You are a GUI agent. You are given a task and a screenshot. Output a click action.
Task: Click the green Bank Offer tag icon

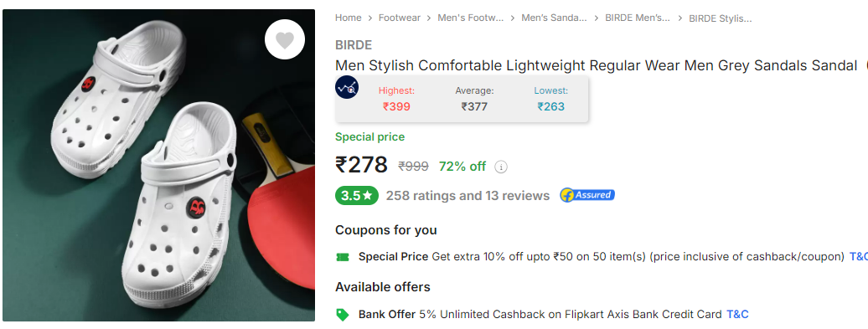[343, 315]
